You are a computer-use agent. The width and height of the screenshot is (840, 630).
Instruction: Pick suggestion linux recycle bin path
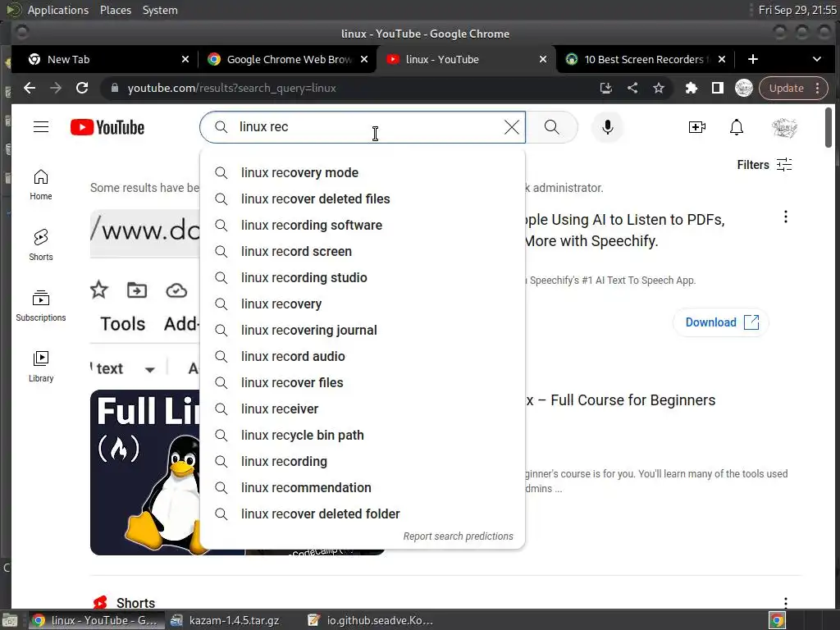coord(362,435)
